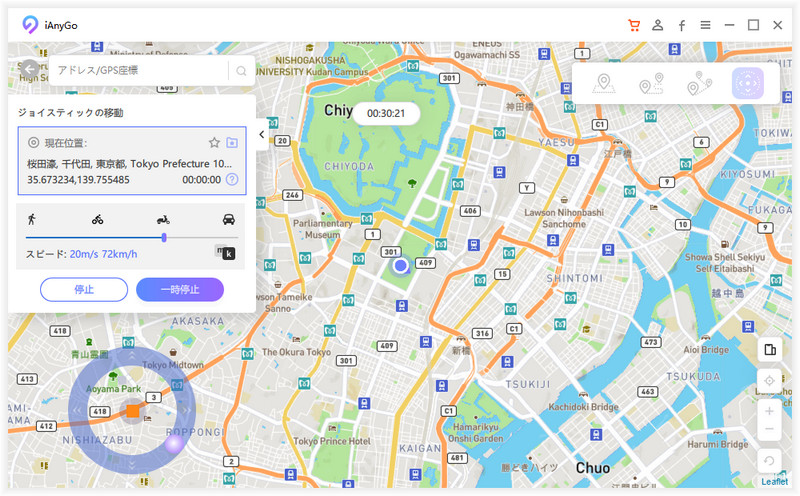This screenshot has width=800, height=496.
Task: Open the hamburger menu in title bar
Action: click(x=706, y=25)
